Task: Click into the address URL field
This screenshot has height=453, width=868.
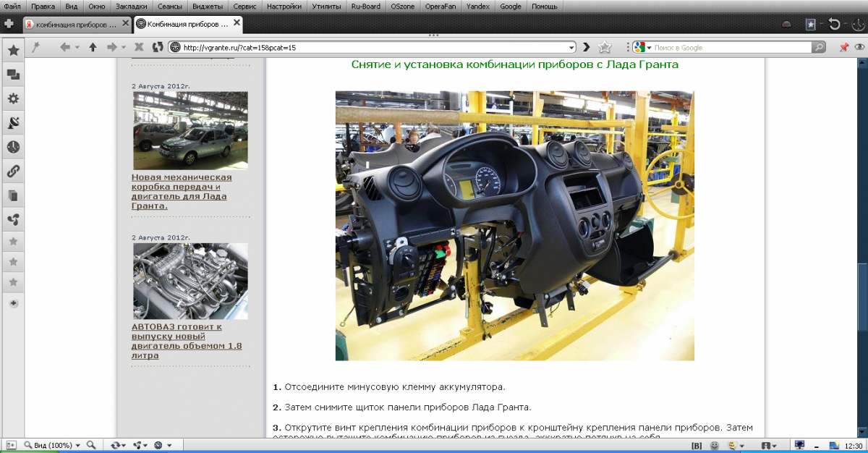Action: pyautogui.click(x=374, y=48)
